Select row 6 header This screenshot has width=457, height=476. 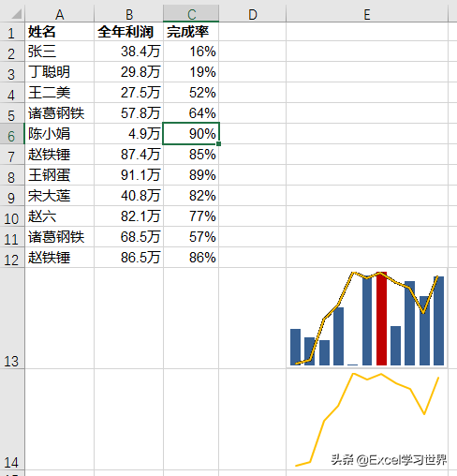[x=12, y=134]
